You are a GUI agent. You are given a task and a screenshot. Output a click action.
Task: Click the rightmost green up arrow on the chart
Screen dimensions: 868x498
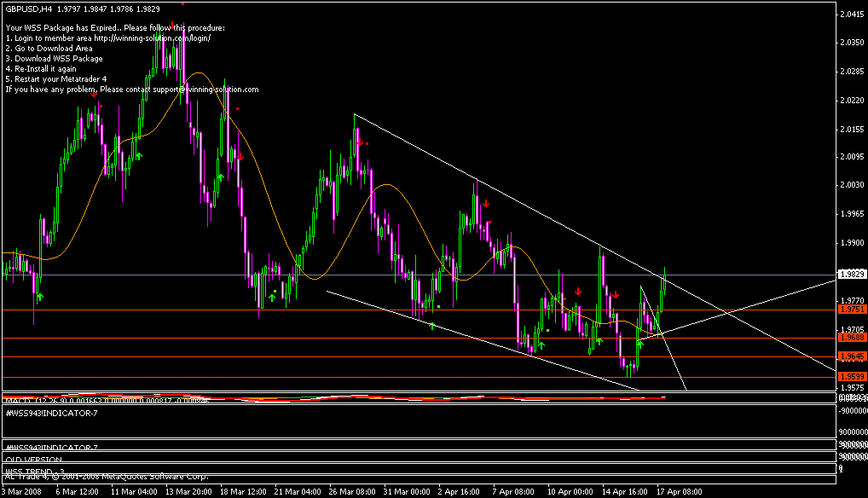[639, 344]
